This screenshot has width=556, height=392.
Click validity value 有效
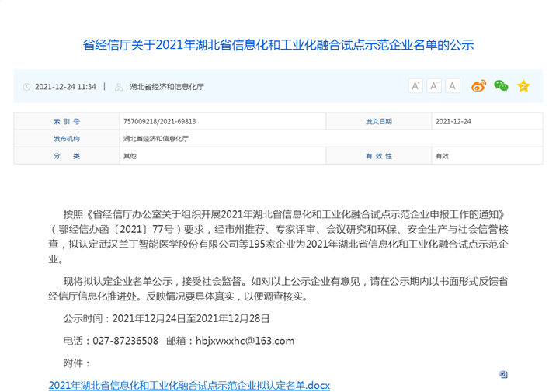click(442, 156)
